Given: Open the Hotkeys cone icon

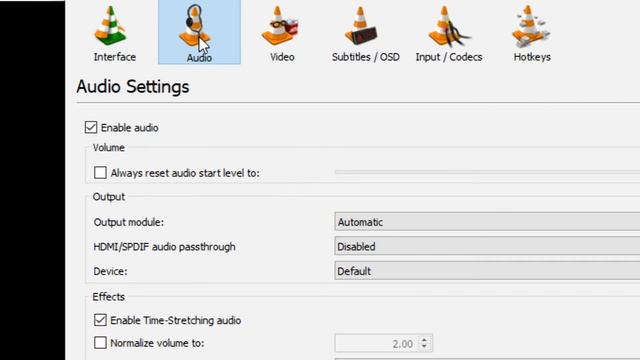Looking at the screenshot, I should (531, 26).
